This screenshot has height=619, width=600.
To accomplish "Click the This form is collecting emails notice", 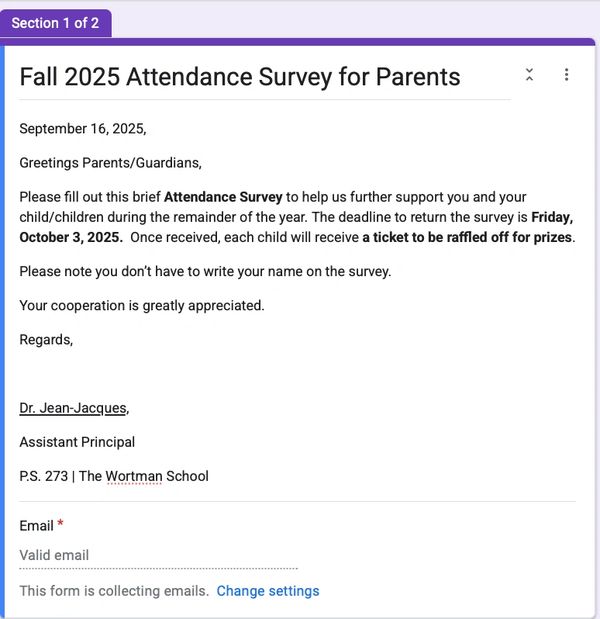I will click(x=114, y=591).
